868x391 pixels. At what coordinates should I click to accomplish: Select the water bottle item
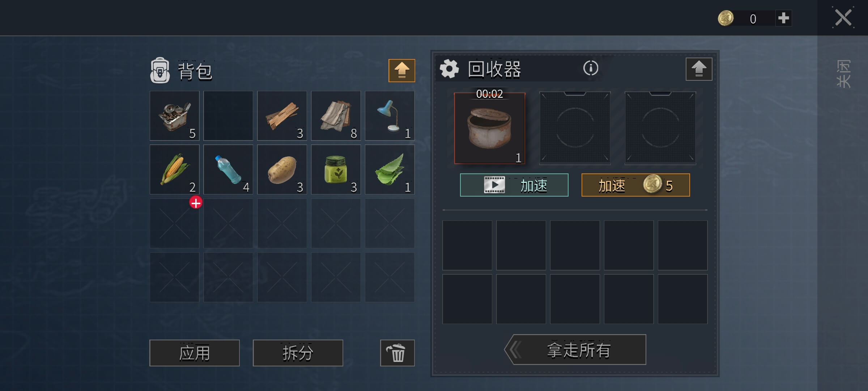coord(228,169)
